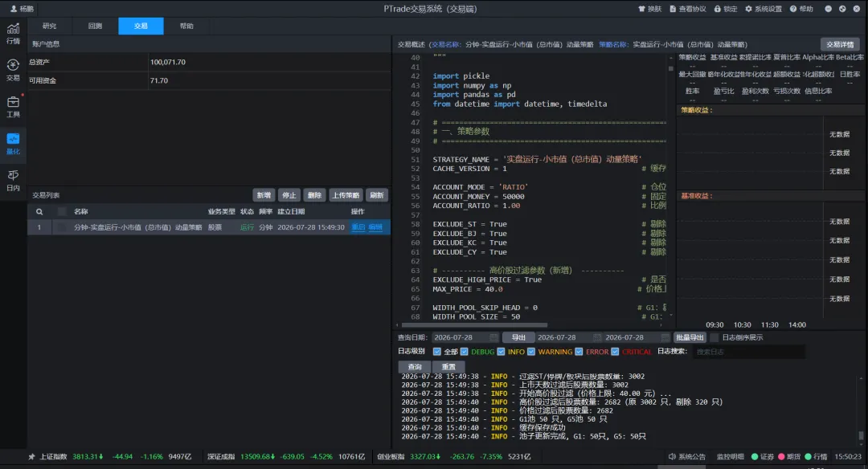Click the pin icon beside 上证指数

[x=31, y=457]
